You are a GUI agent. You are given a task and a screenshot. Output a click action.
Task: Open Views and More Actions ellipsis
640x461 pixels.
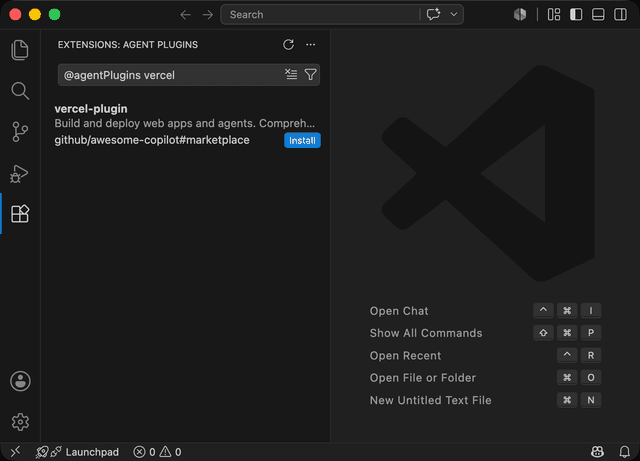tap(311, 45)
